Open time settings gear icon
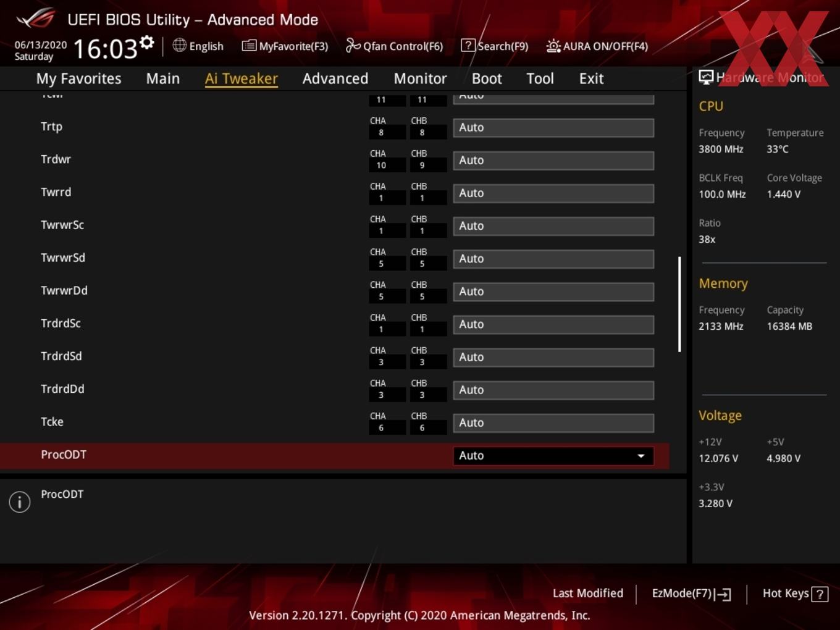 (146, 43)
